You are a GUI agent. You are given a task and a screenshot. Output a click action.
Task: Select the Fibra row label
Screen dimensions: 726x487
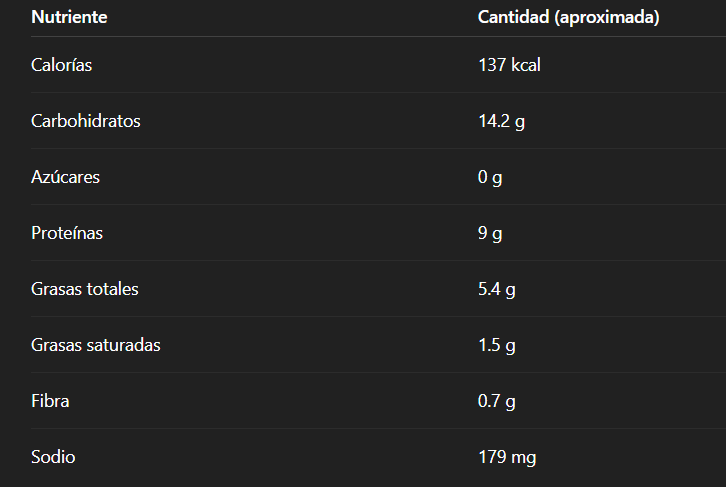coord(50,401)
